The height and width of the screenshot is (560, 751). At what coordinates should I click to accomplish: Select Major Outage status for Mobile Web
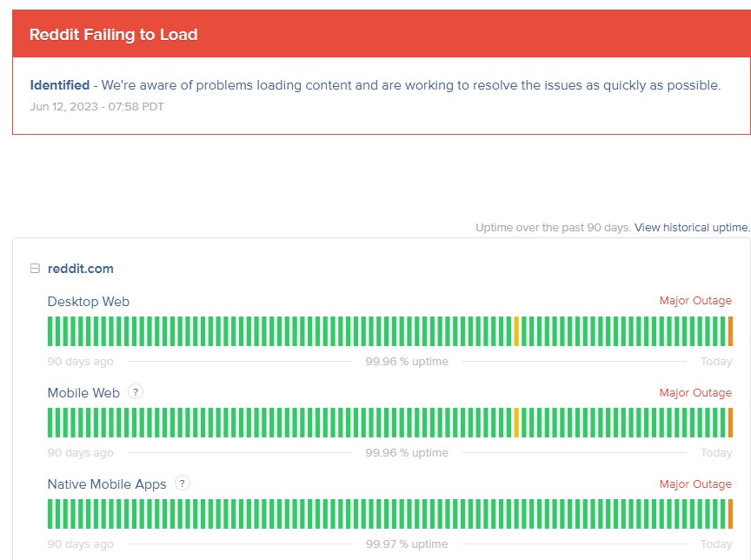[695, 393]
